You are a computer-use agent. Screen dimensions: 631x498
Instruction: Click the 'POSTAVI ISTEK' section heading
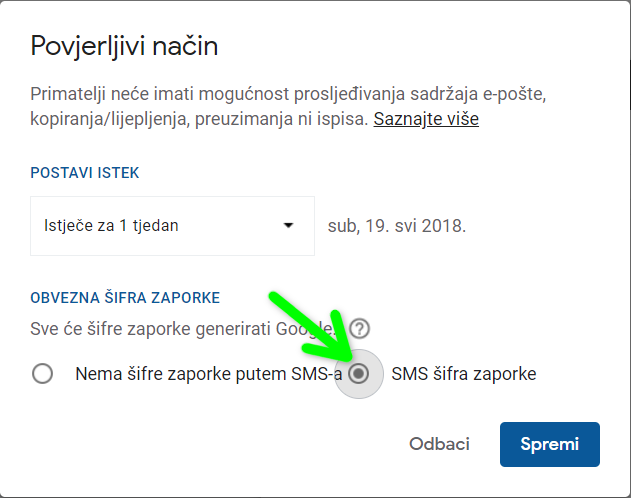tap(85, 173)
